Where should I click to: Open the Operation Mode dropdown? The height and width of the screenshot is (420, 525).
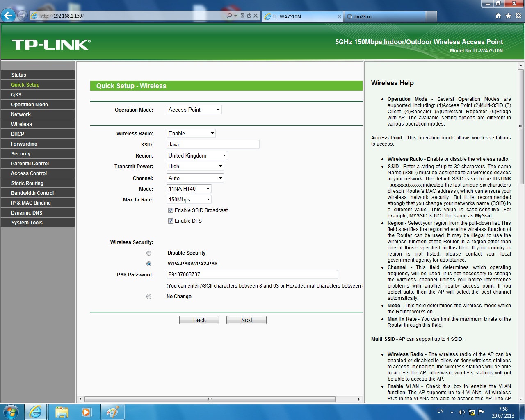(x=194, y=110)
